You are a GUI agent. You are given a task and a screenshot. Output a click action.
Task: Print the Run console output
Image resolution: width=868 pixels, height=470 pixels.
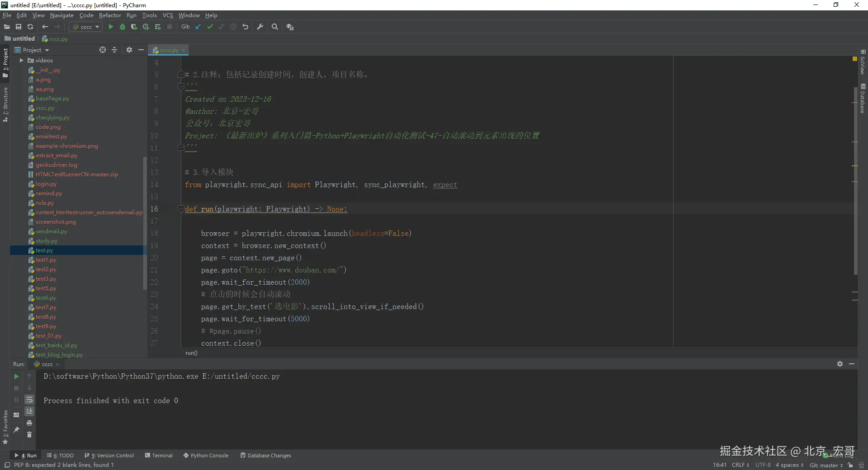click(x=29, y=423)
